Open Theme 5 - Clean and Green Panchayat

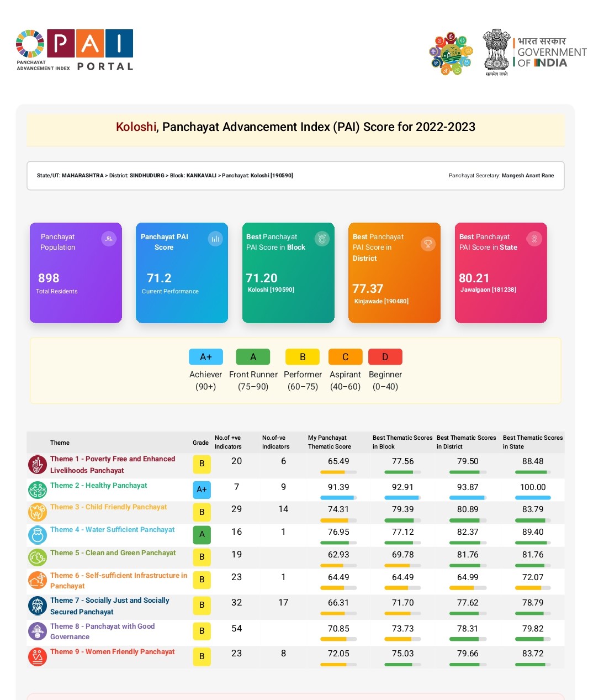[x=113, y=553]
